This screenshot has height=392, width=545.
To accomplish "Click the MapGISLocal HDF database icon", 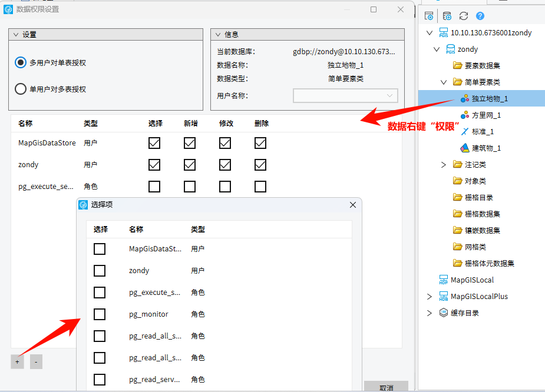I will point(443,280).
